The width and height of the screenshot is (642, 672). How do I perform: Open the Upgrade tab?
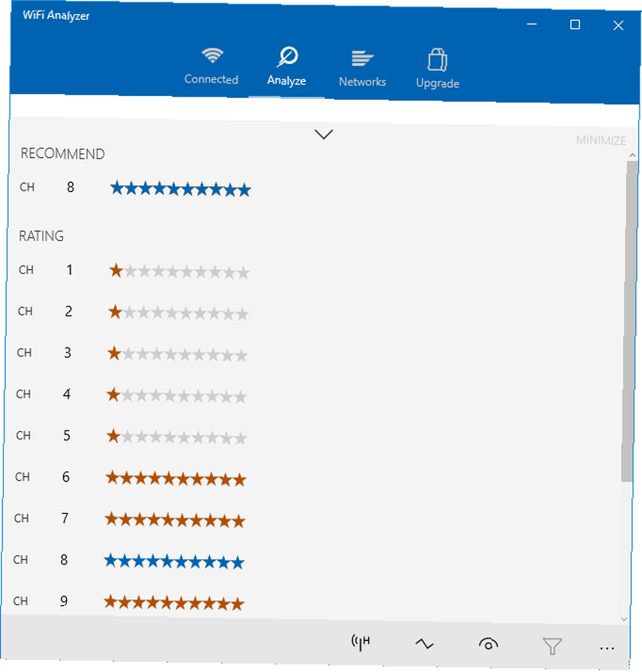point(438,69)
